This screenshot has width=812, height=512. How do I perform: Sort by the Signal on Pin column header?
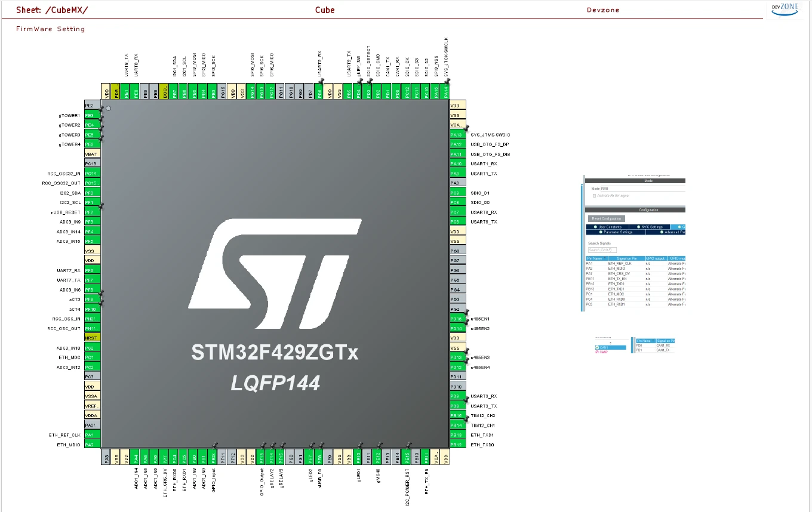pos(627,258)
